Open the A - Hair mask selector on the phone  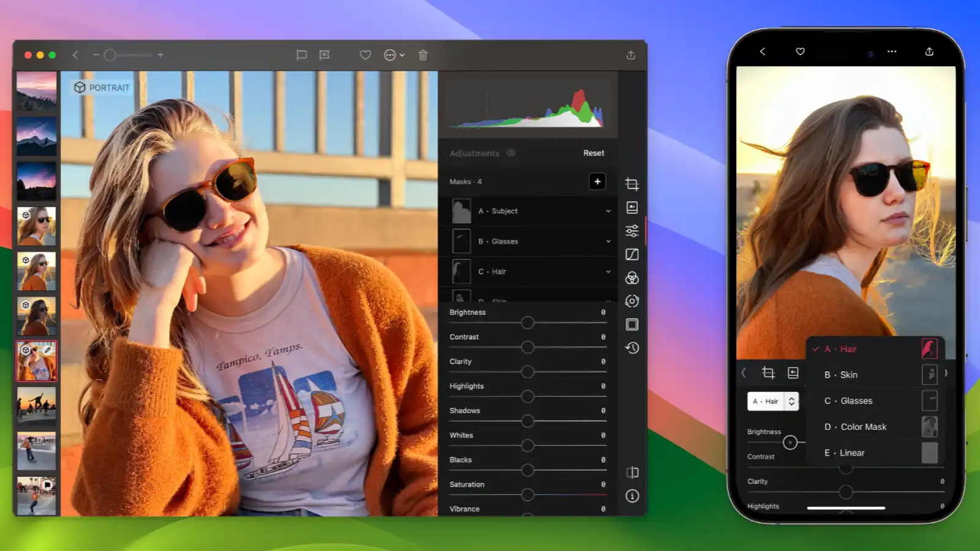pos(773,402)
